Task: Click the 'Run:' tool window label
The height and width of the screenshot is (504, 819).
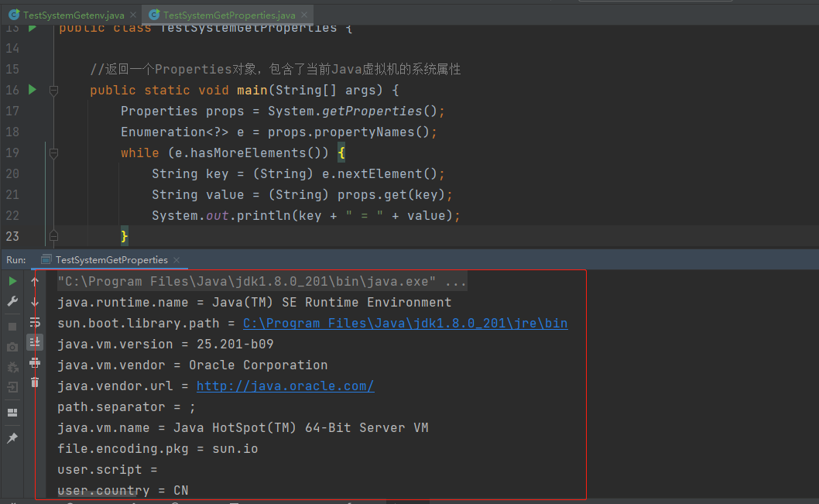Action: pos(16,259)
